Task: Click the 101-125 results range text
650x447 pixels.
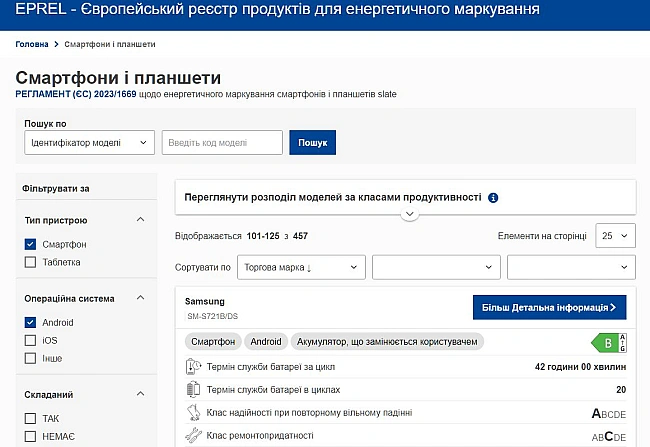Action: 263,236
